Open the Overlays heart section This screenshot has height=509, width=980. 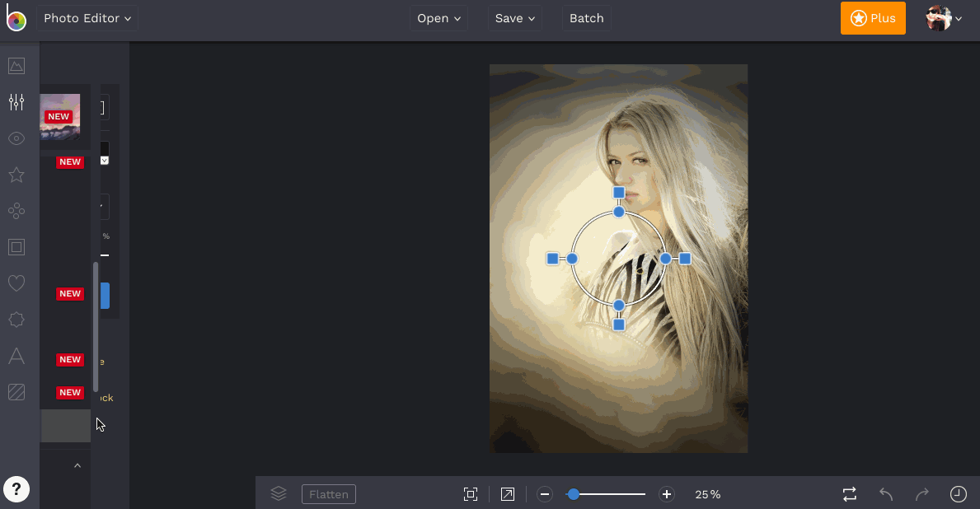click(x=16, y=283)
